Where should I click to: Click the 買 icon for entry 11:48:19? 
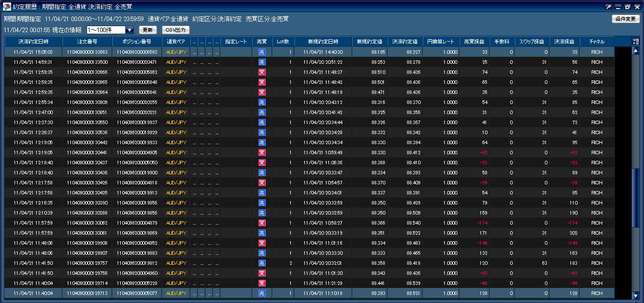[262, 92]
